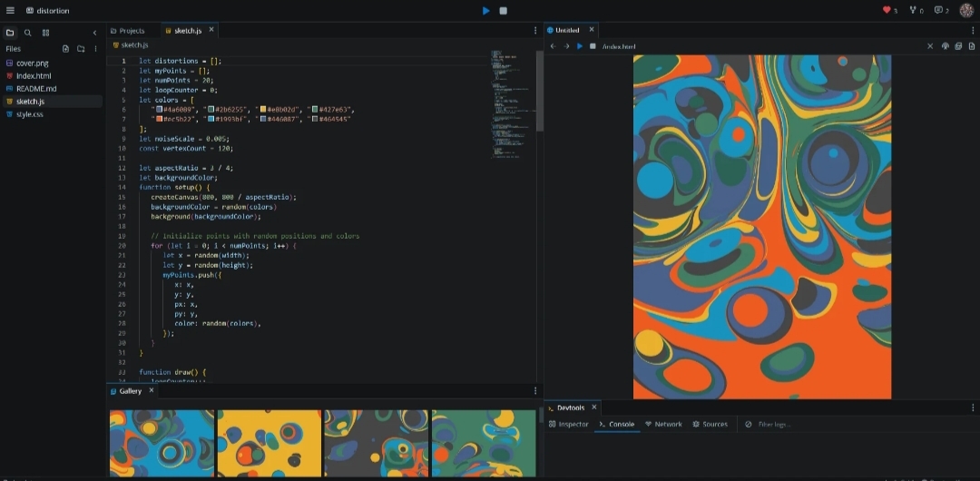This screenshot has height=481, width=980.
Task: Click the preview back arrow
Action: click(553, 46)
